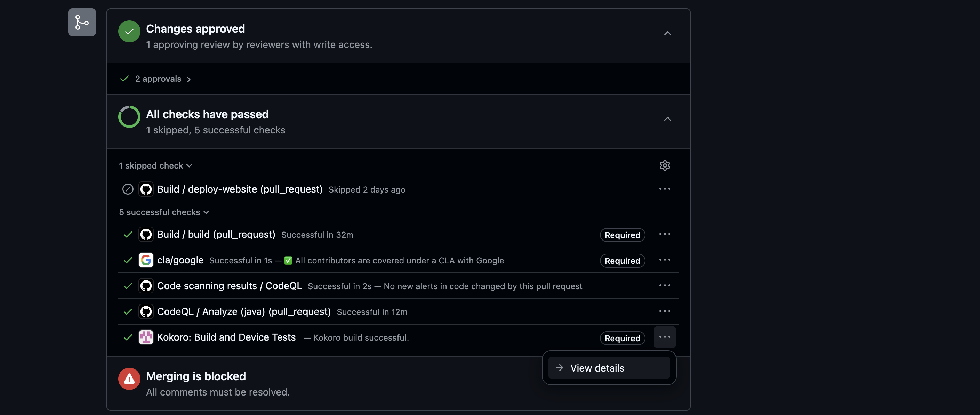Viewport: 980px width, 415px height.
Task: Collapse the Changes approved section
Action: pos(667,33)
